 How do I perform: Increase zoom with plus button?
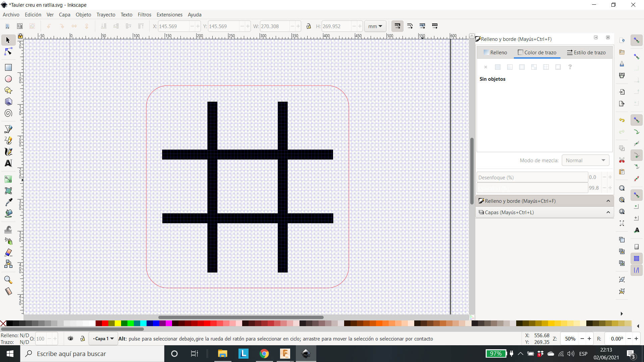click(x=589, y=339)
